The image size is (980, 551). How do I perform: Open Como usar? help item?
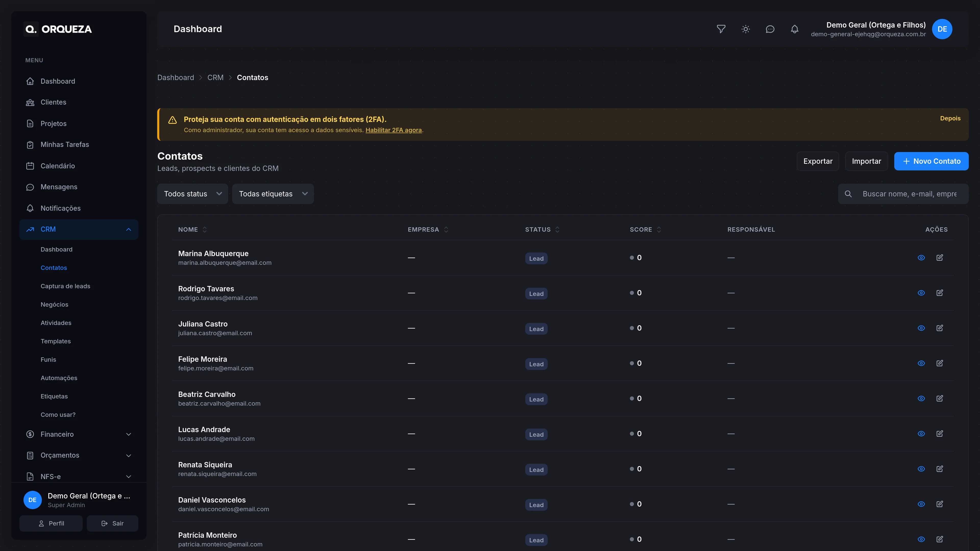click(x=58, y=415)
